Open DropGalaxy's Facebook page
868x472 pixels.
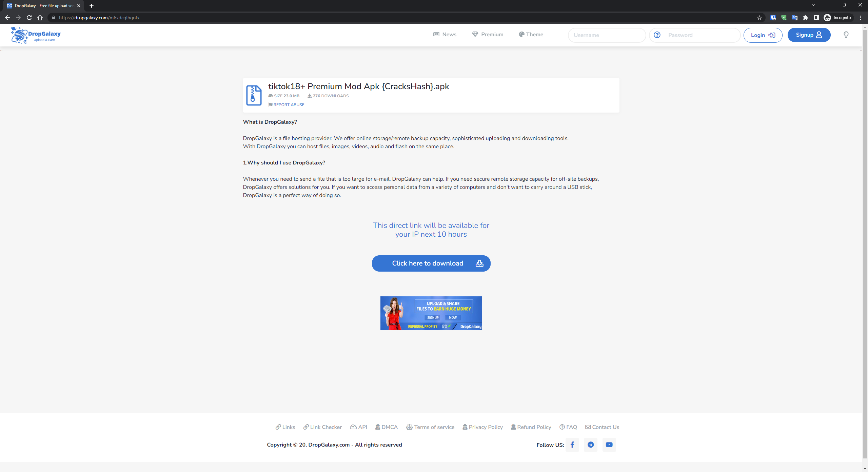click(572, 445)
